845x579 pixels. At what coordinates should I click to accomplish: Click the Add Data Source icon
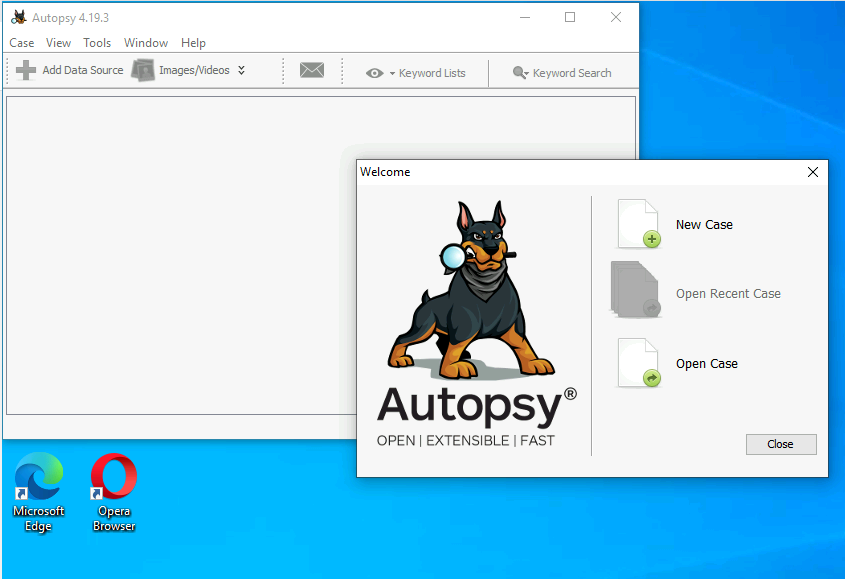tap(24, 69)
